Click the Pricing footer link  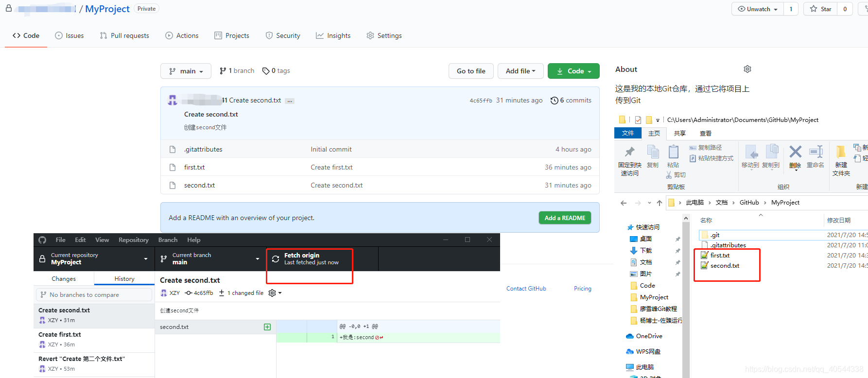(583, 289)
